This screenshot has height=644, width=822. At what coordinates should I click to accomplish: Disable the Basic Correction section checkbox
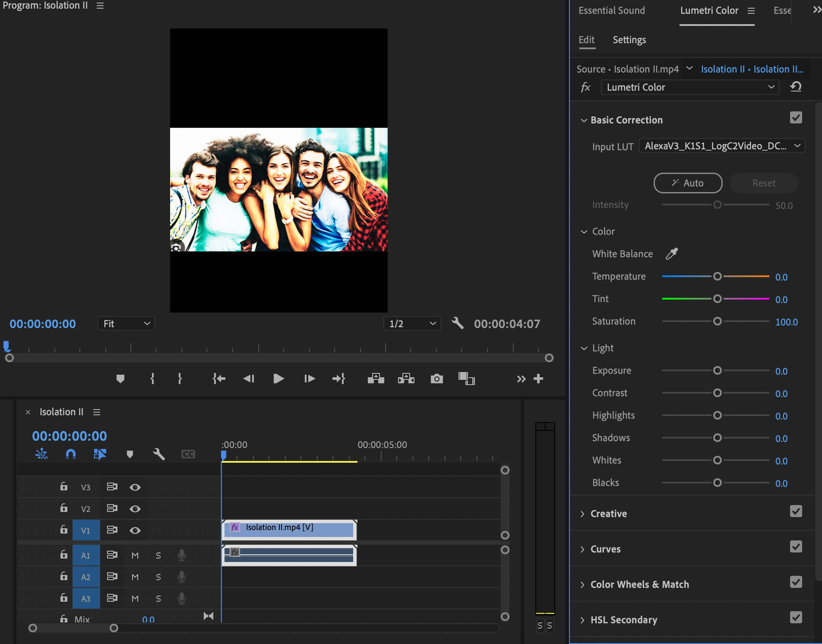(796, 118)
